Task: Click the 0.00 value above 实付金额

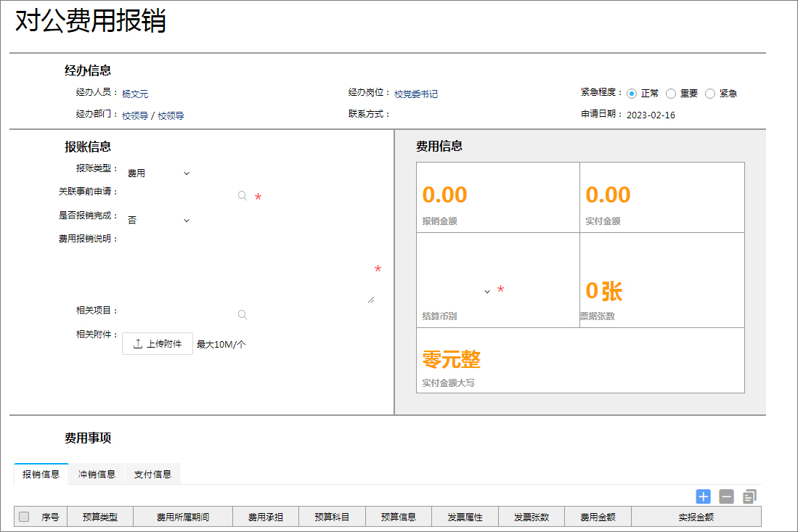Action: tap(608, 195)
